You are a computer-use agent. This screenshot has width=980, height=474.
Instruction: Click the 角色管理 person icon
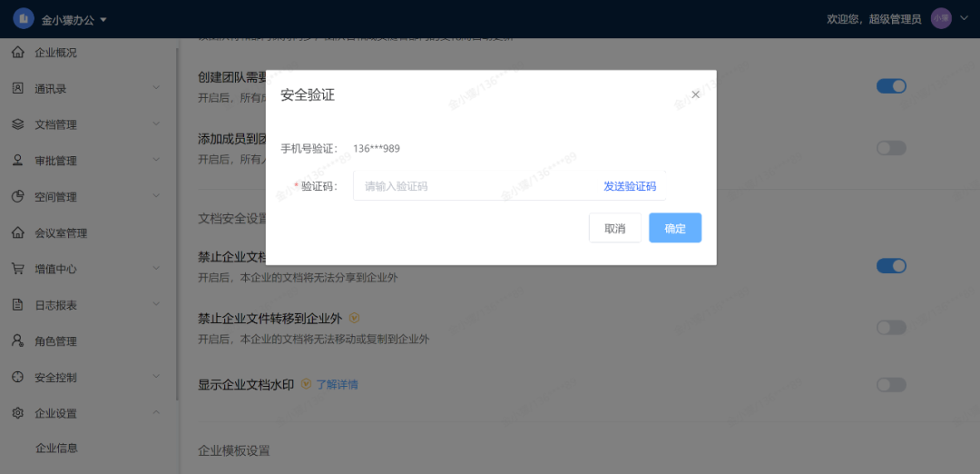tap(18, 341)
